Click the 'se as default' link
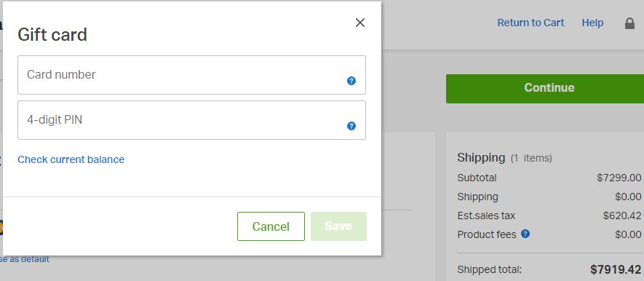The image size is (644, 281). [25, 259]
